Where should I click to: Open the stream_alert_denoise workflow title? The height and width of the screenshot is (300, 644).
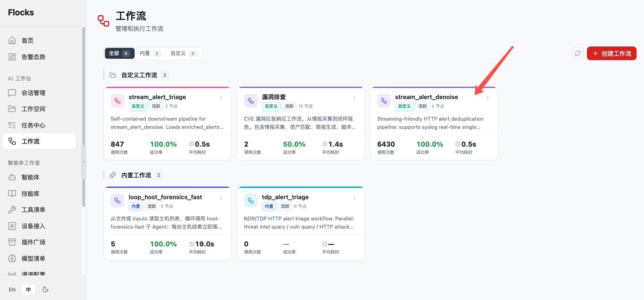427,97
